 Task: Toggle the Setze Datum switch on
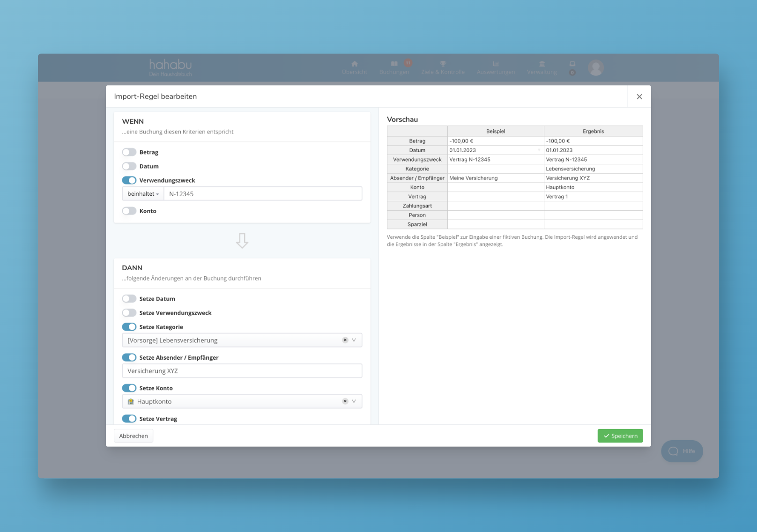pyautogui.click(x=129, y=299)
